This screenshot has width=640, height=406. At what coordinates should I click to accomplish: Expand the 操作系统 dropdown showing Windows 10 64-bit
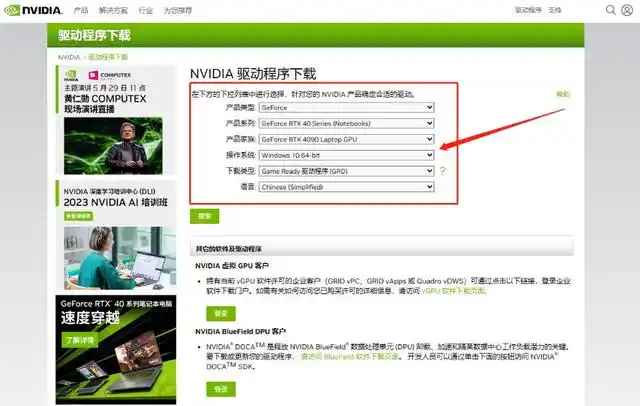(x=347, y=155)
